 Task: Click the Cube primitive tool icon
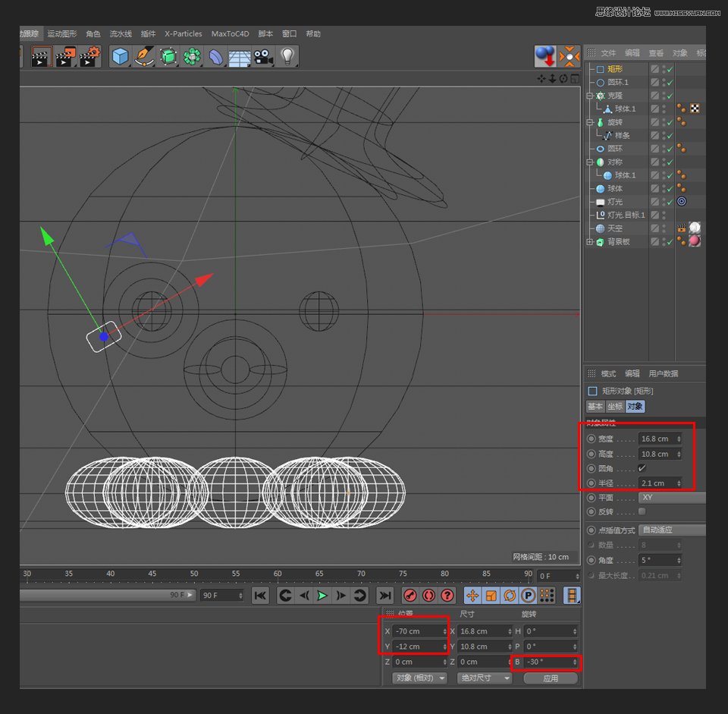pos(120,57)
